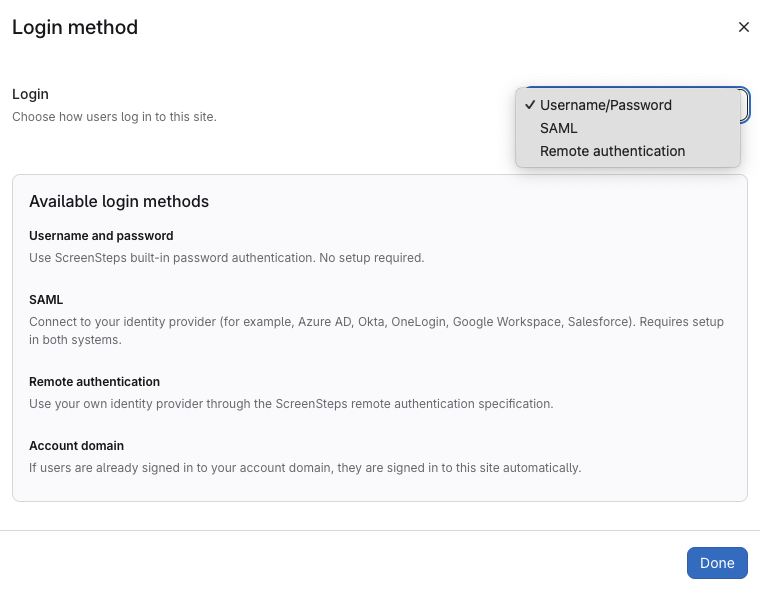Select Username/Password in the dropdown list
760x593 pixels.
[x=605, y=105]
